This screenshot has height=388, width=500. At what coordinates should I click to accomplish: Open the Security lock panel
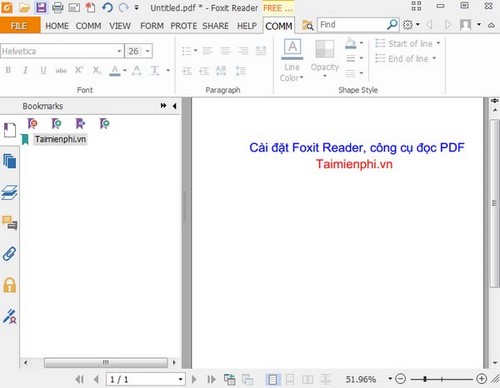click(9, 285)
